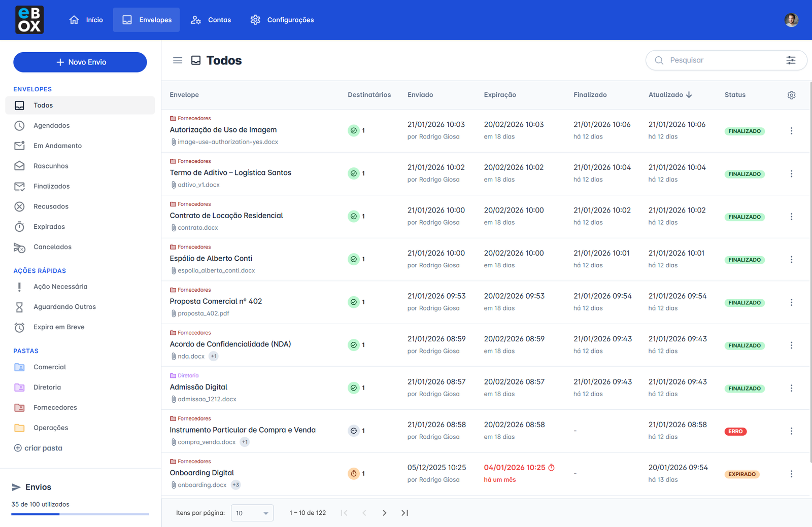The width and height of the screenshot is (812, 527).
Task: Open the items per page dropdown
Action: point(252,513)
